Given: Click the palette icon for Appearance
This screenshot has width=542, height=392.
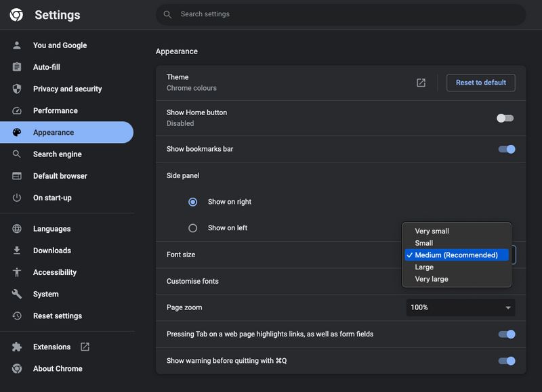Looking at the screenshot, I should [x=16, y=132].
